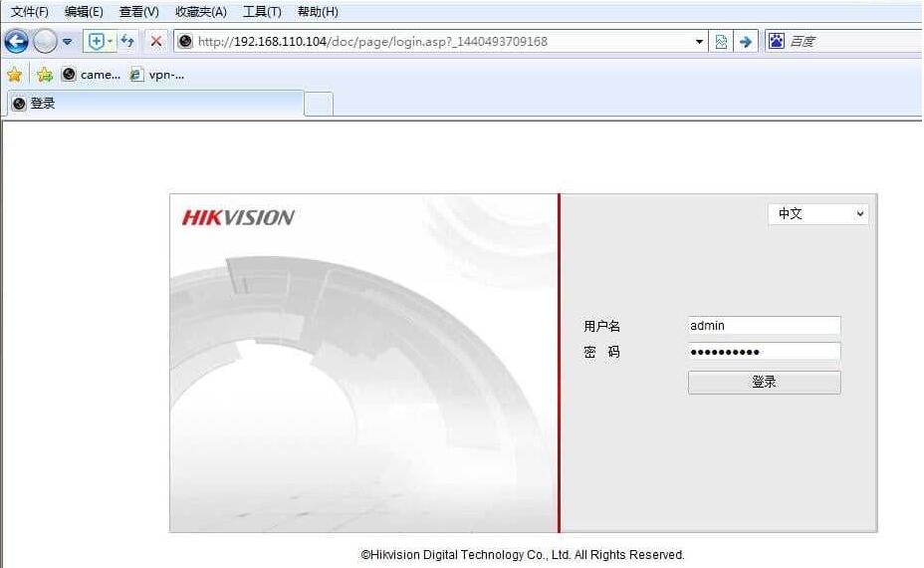Click the username field containing admin
This screenshot has height=568, width=924.
(x=764, y=326)
